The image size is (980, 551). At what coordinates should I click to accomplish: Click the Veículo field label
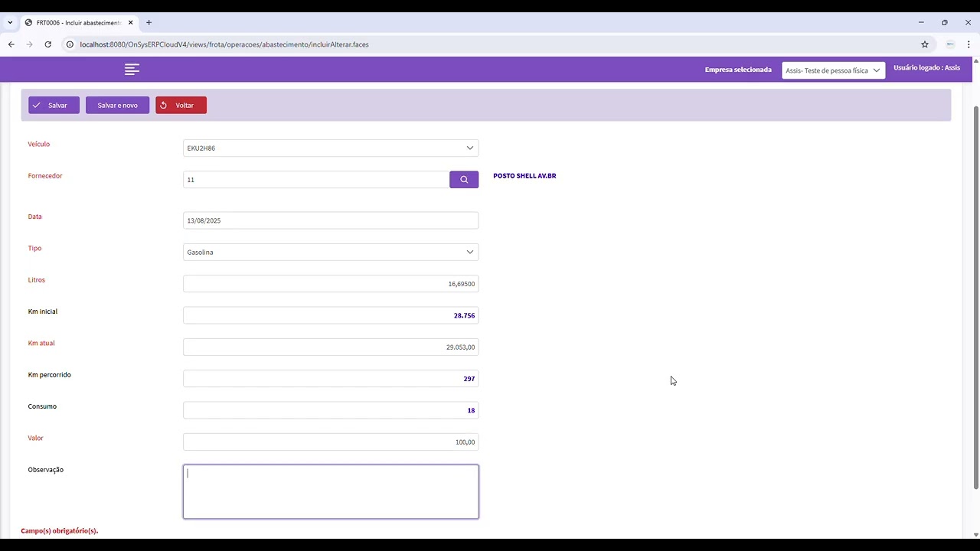39,144
